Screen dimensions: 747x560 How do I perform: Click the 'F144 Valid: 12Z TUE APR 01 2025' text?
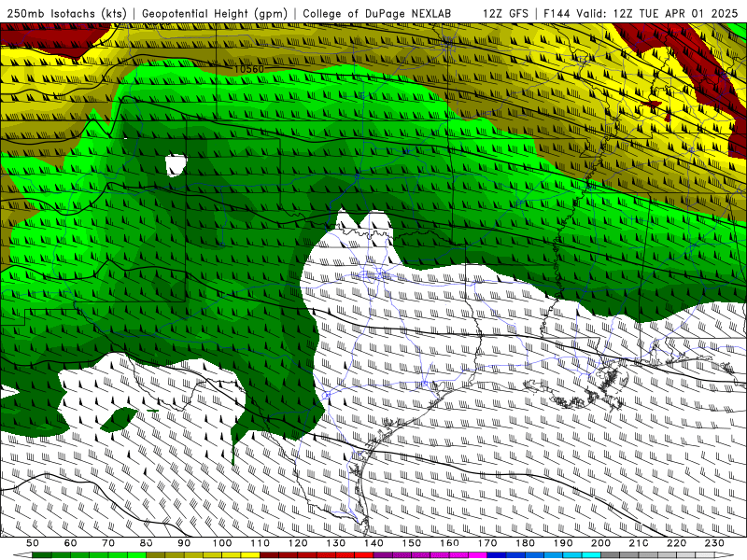click(641, 14)
